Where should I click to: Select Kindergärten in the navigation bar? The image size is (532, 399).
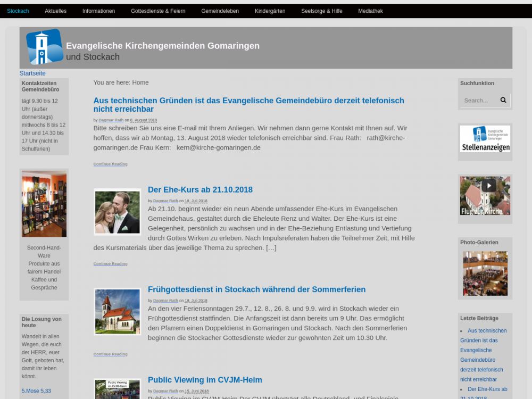(x=270, y=11)
